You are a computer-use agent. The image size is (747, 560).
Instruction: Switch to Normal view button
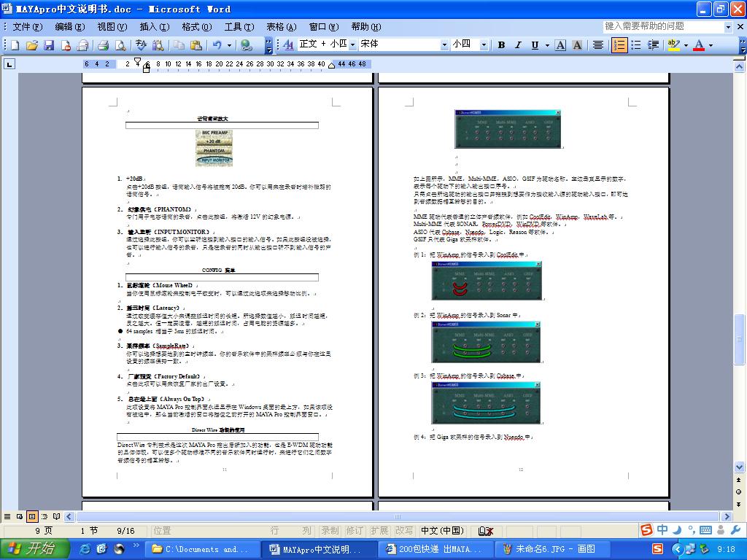7,516
